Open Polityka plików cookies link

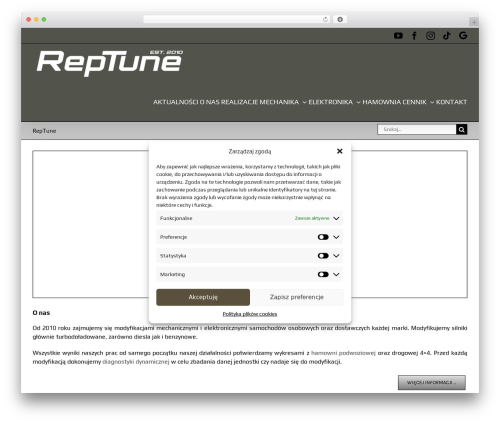pos(250,314)
